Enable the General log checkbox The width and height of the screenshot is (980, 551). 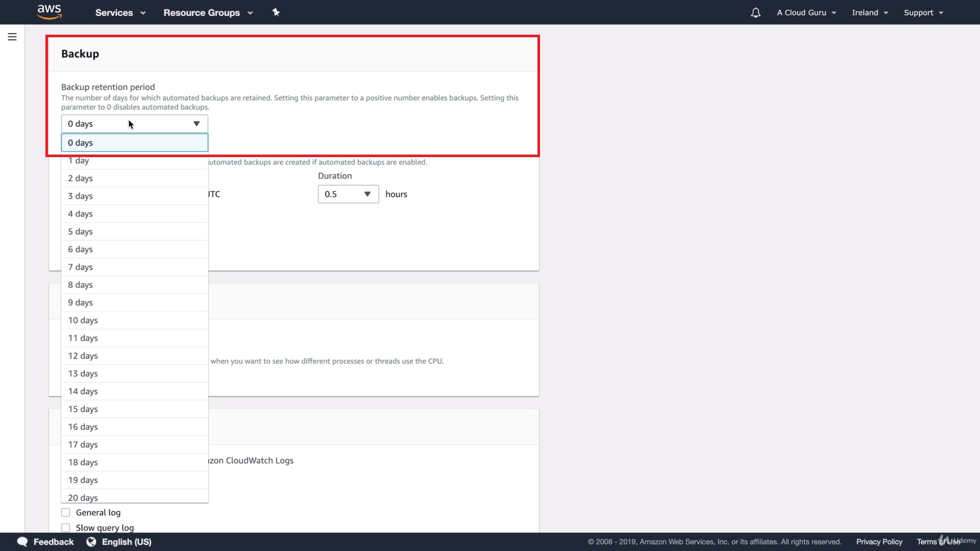66,512
